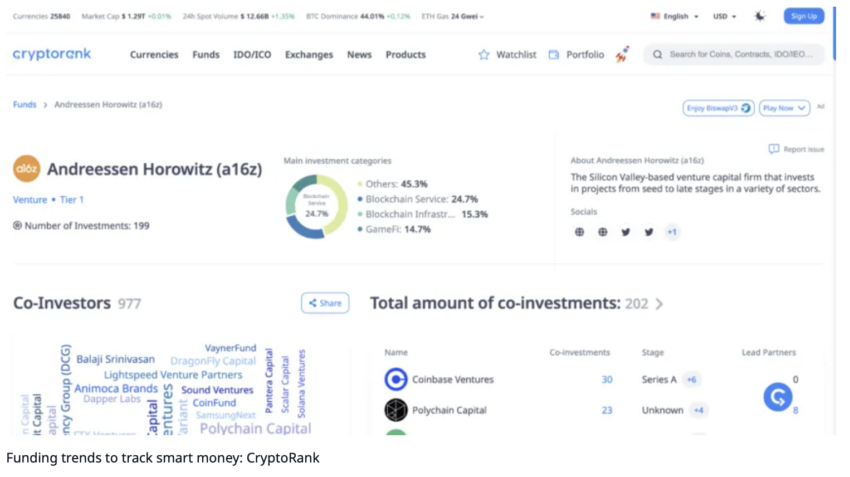Expand the Play Now dropdown
This screenshot has width=850, height=477.
[x=784, y=108]
